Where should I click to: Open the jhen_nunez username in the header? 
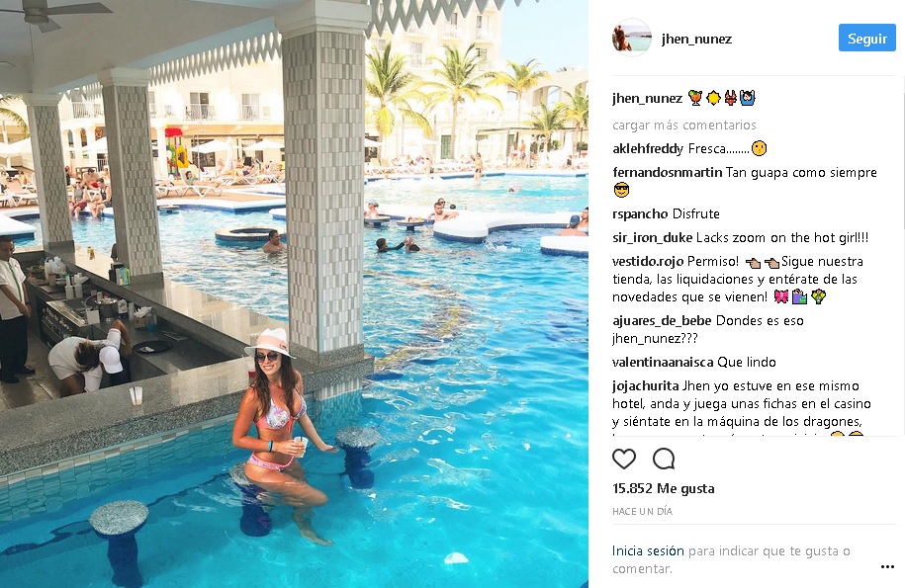[x=696, y=39]
